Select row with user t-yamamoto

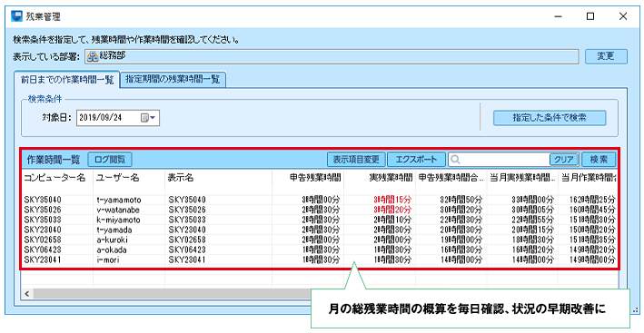pos(320,200)
